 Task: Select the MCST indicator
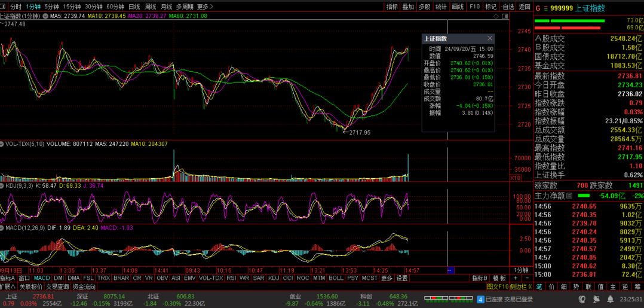[x=370, y=278]
